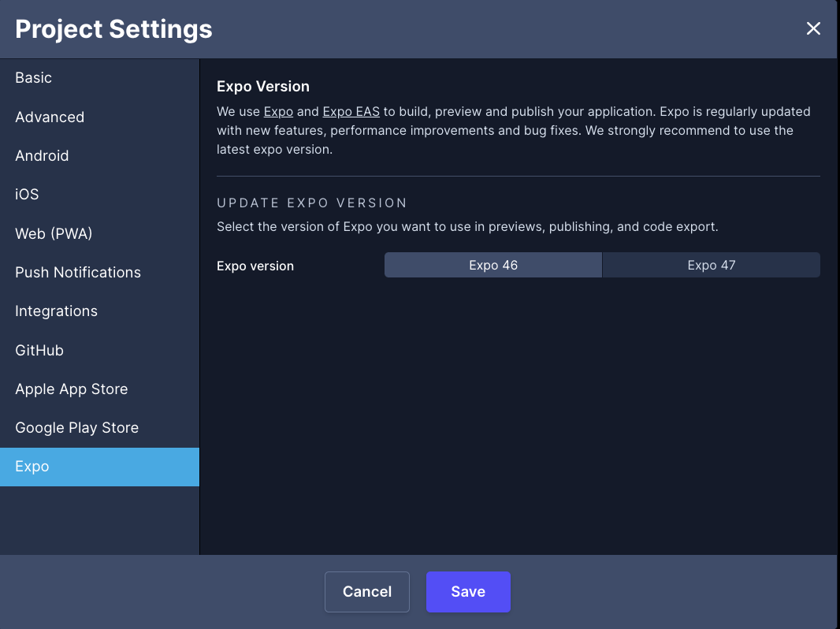Choose Expo 46 version option
The height and width of the screenshot is (629, 840).
coord(493,265)
